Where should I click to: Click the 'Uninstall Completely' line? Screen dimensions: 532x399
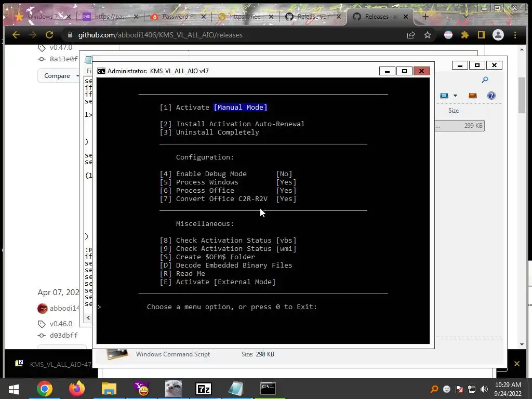coord(209,132)
